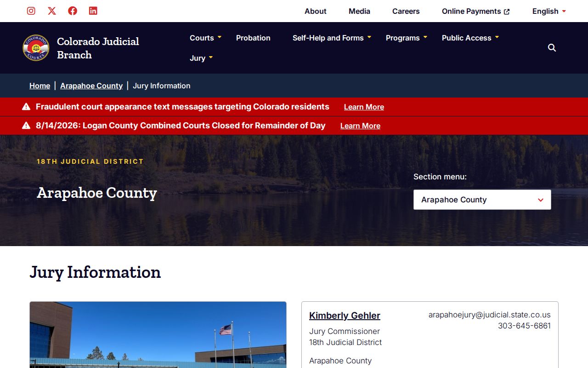
Task: Open the Media page
Action: click(x=359, y=11)
